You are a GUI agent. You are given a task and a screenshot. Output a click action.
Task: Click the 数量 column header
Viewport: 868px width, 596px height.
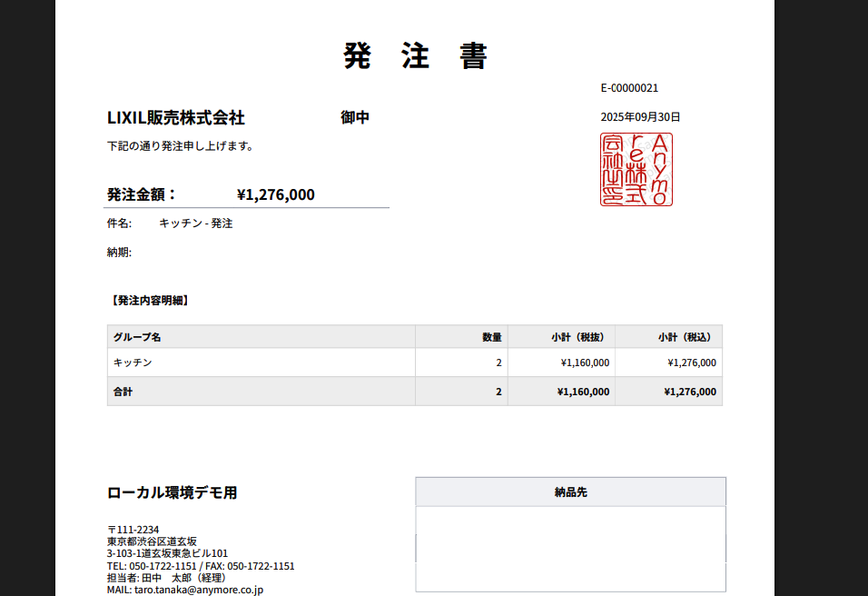(491, 337)
